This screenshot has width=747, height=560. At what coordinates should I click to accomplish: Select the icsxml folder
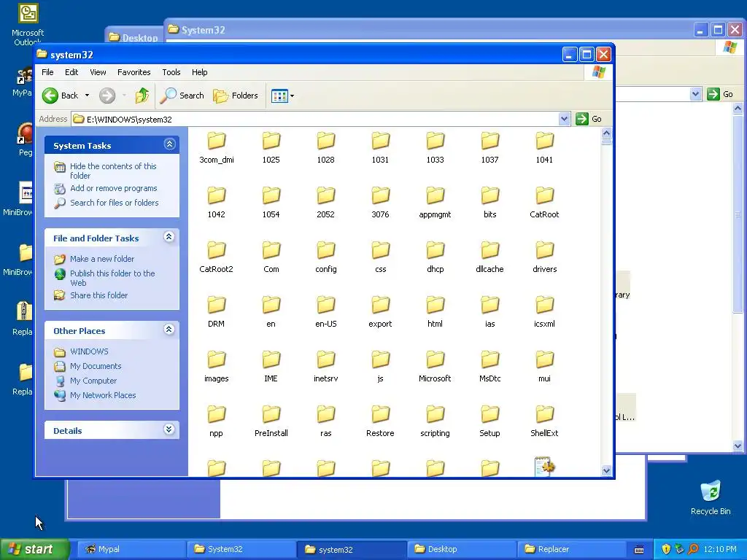544,312
